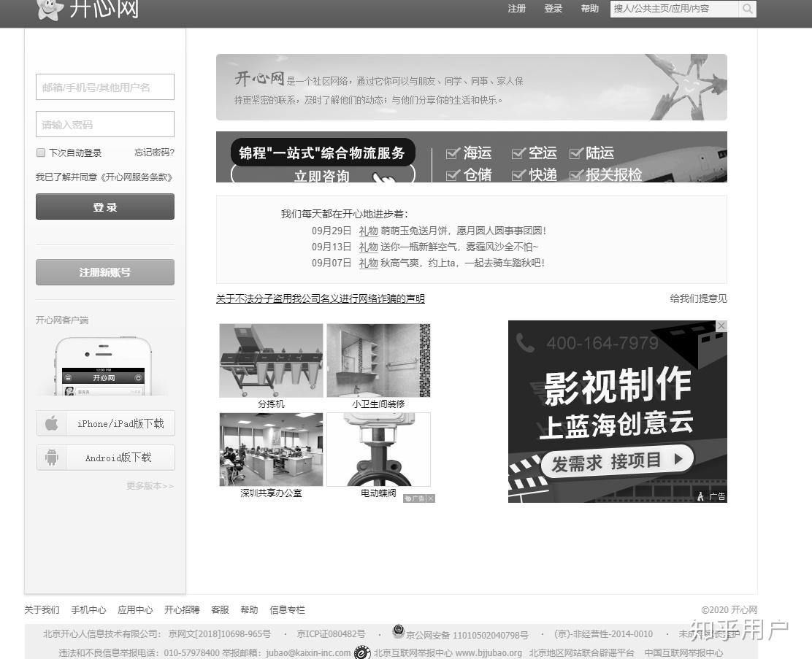This screenshot has width=812, height=659.
Task: Click 忘记密码? link
Action: (x=154, y=153)
